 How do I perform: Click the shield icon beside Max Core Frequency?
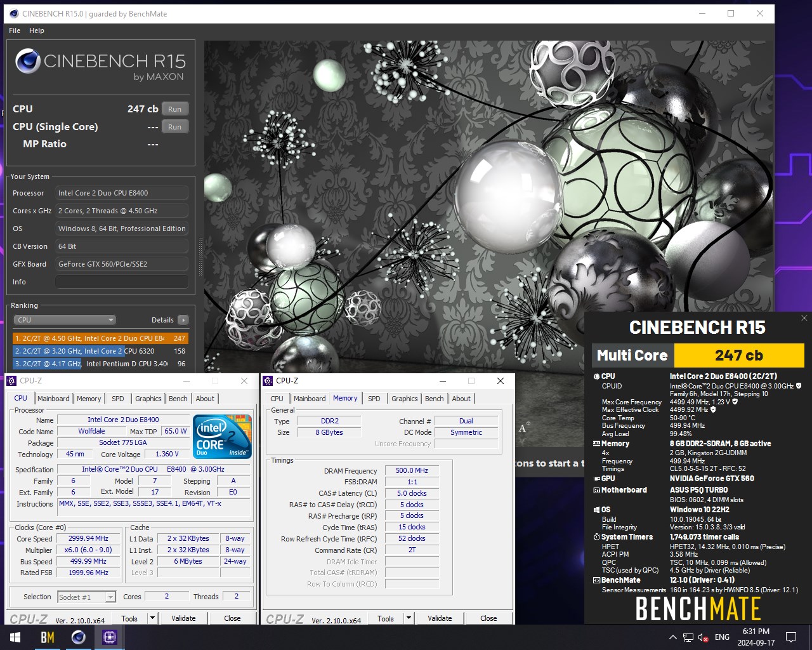pyautogui.click(x=735, y=402)
